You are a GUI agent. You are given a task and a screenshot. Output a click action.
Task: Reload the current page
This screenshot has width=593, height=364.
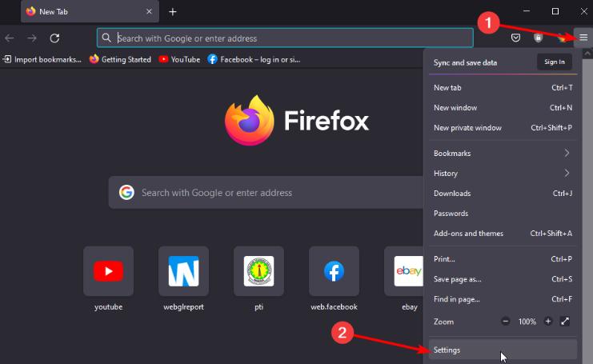coord(55,38)
